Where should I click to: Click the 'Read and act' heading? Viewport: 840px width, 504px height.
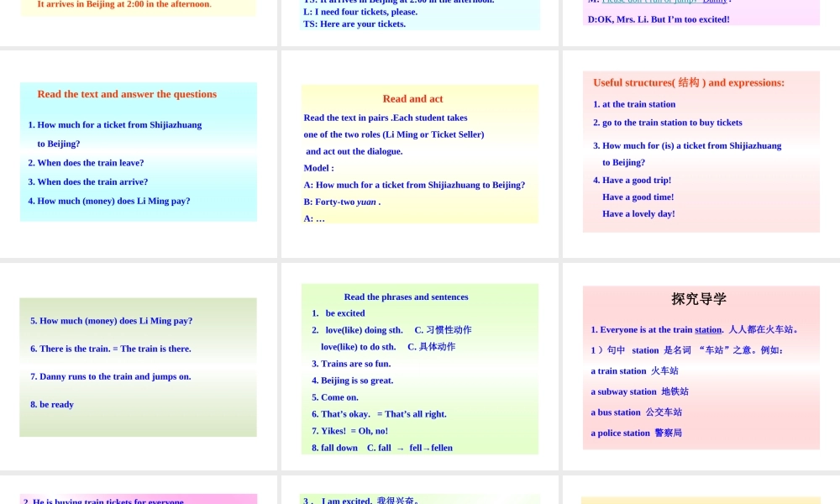click(x=412, y=98)
